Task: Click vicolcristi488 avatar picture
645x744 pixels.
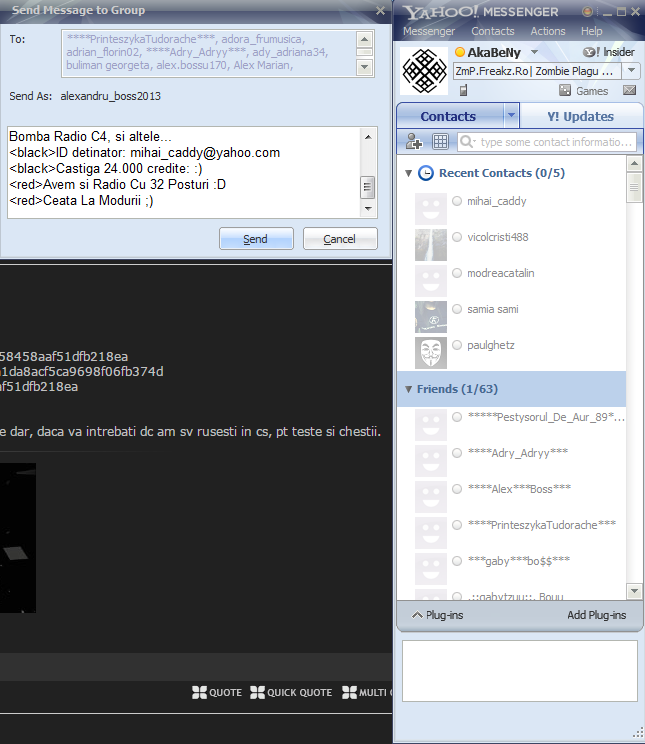Action: [431, 245]
